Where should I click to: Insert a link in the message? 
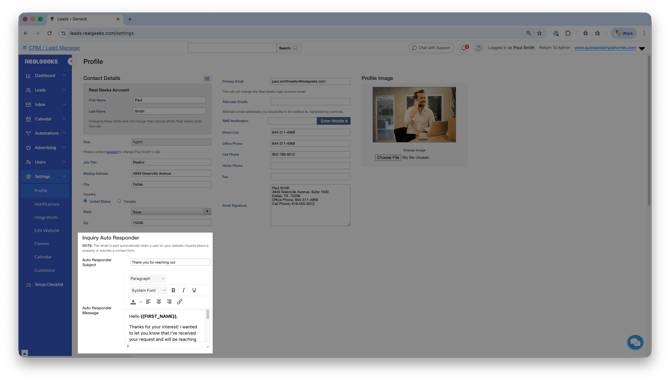coord(179,302)
